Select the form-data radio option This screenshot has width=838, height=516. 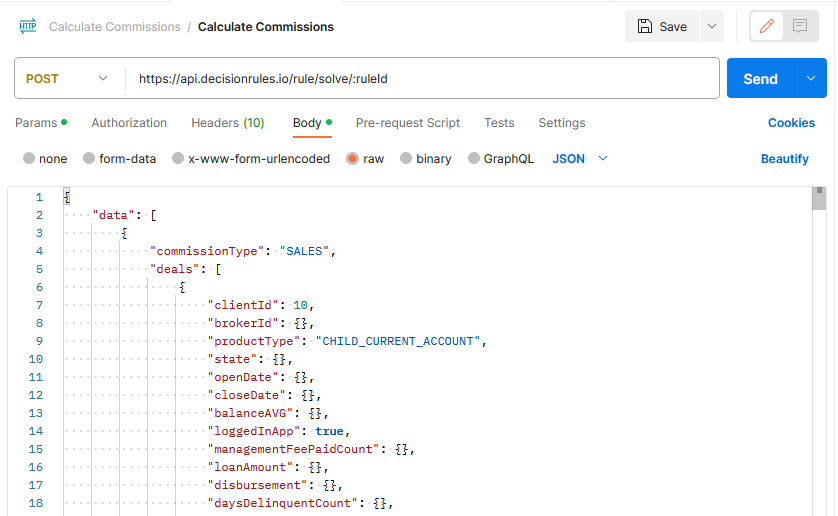[89, 158]
